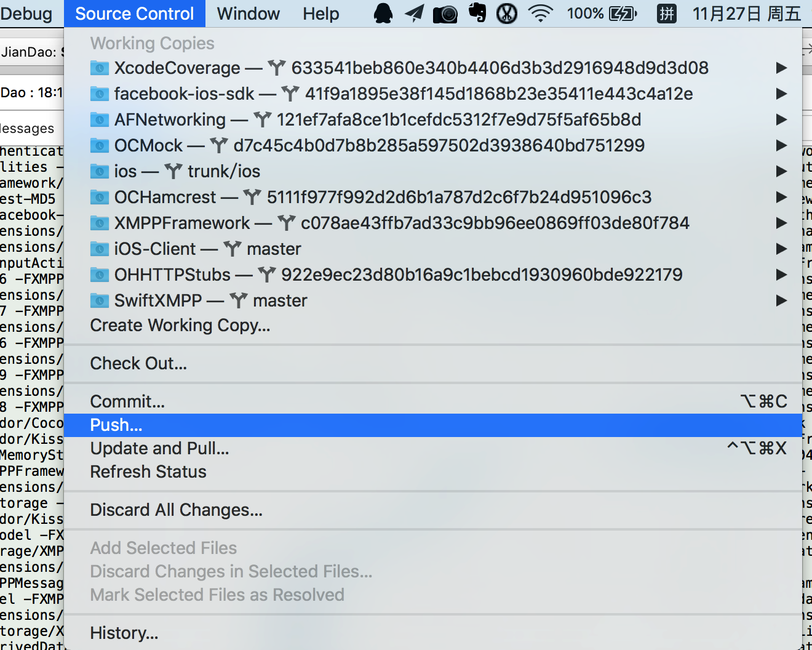Click the folder icon next to XcodeCoverage
Image resolution: width=812 pixels, height=650 pixels.
100,68
